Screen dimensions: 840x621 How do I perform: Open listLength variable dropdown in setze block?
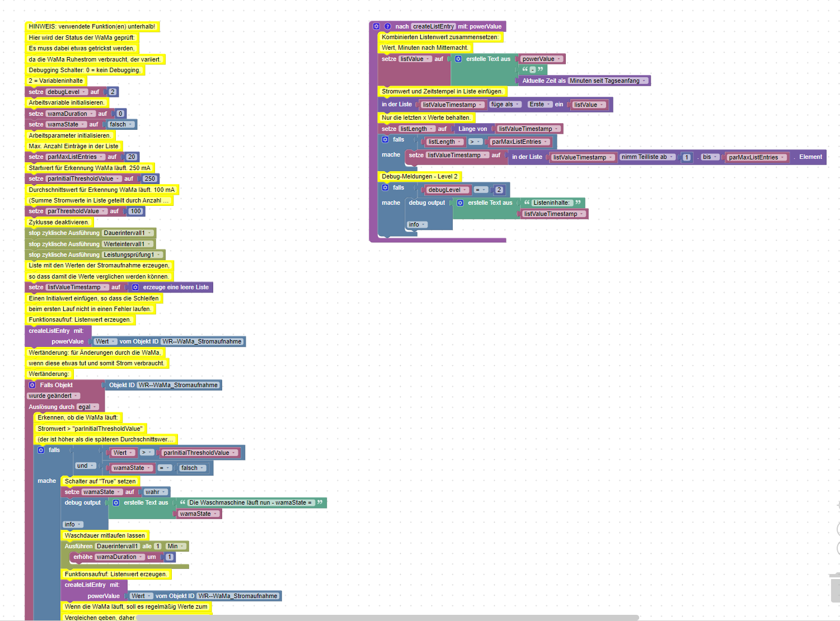pos(417,129)
